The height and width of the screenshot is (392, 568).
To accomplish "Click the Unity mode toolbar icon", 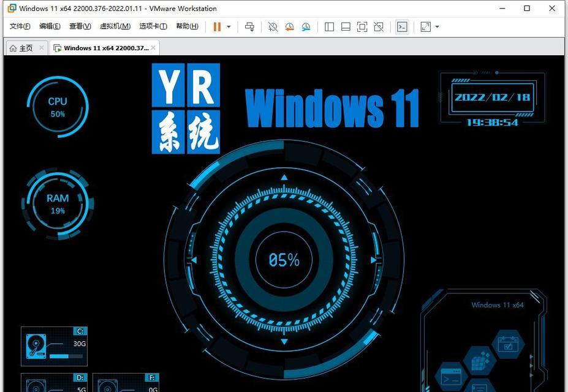I will (379, 27).
